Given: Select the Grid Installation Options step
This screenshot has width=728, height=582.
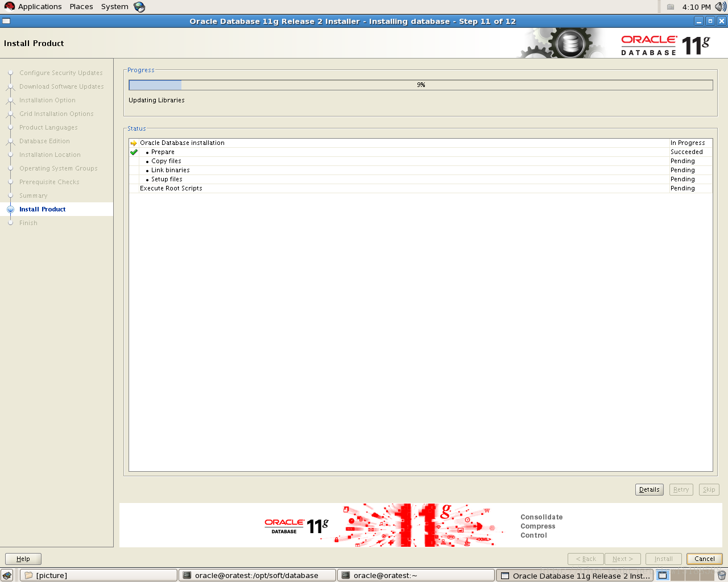Looking at the screenshot, I should pos(56,114).
